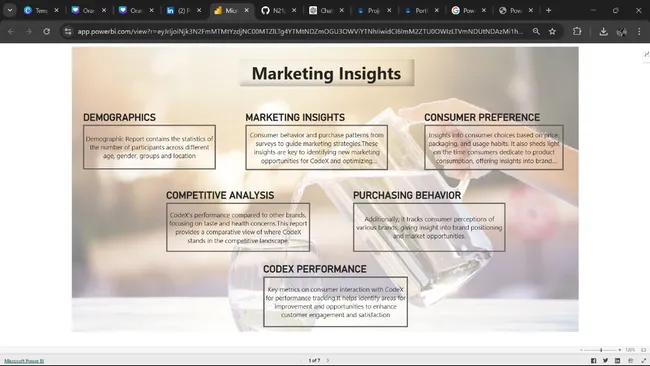650x366 pixels.
Task: Open browser extensions puzzle icon
Action: [577, 32]
